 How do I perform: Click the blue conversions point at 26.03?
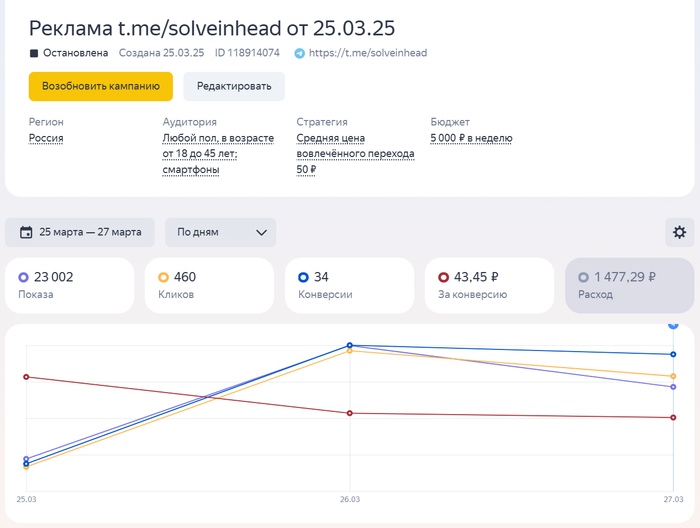[350, 345]
